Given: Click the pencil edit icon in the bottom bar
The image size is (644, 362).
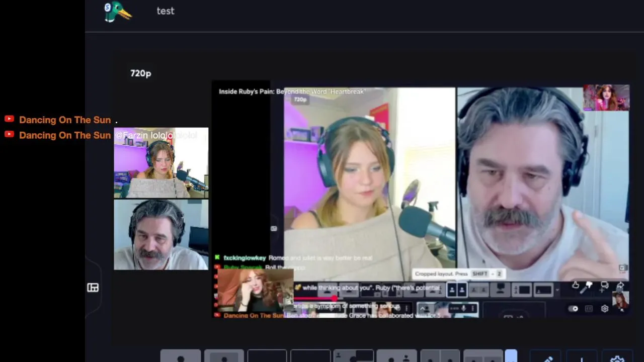Looking at the screenshot, I should 548,358.
